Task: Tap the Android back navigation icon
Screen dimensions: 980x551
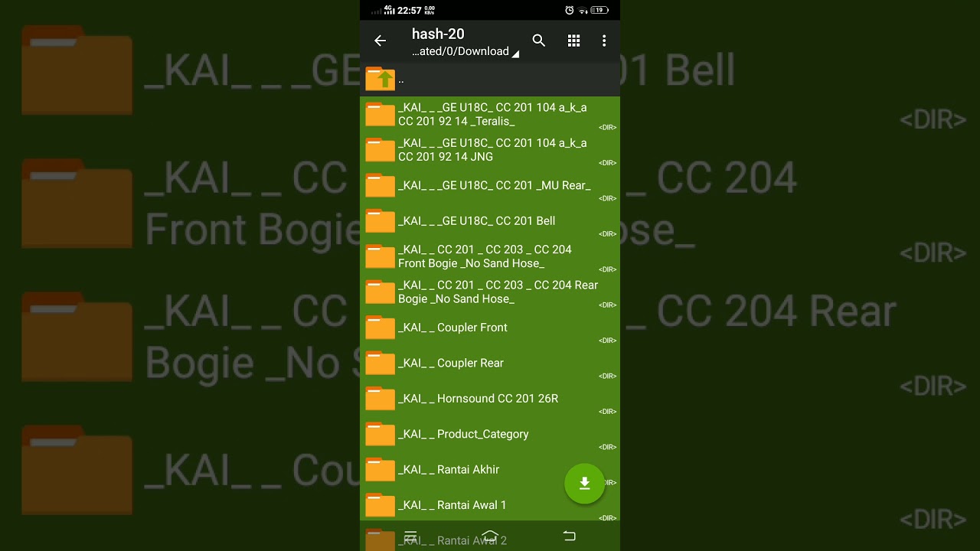Action: (569, 536)
